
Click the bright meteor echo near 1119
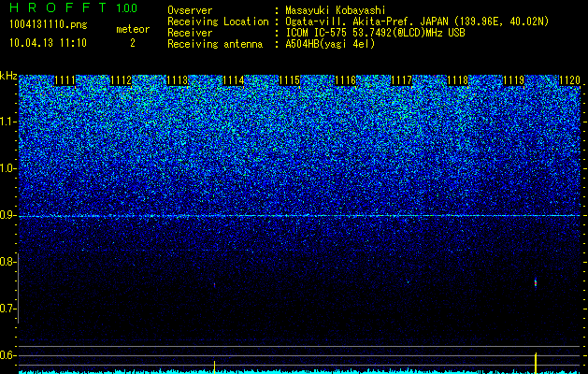click(x=536, y=283)
